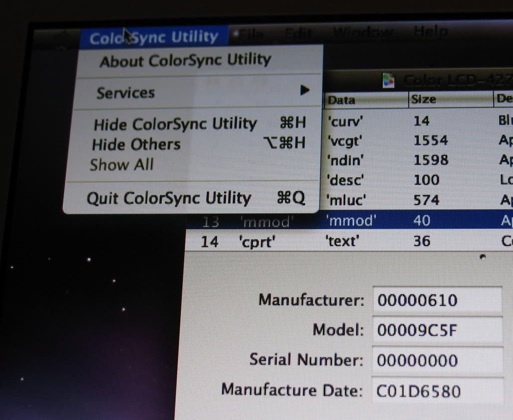Open the Help menu in menu bar
The height and width of the screenshot is (420, 513).
pyautogui.click(x=430, y=32)
